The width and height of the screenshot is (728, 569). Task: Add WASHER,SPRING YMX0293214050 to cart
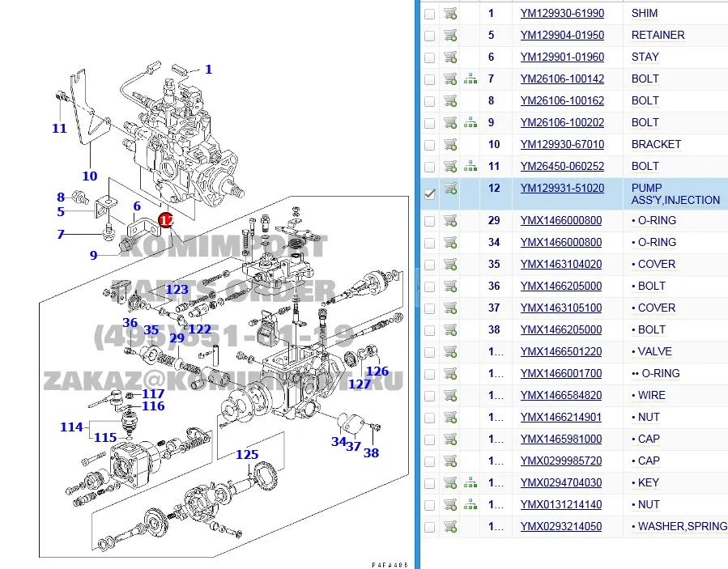pyautogui.click(x=451, y=526)
